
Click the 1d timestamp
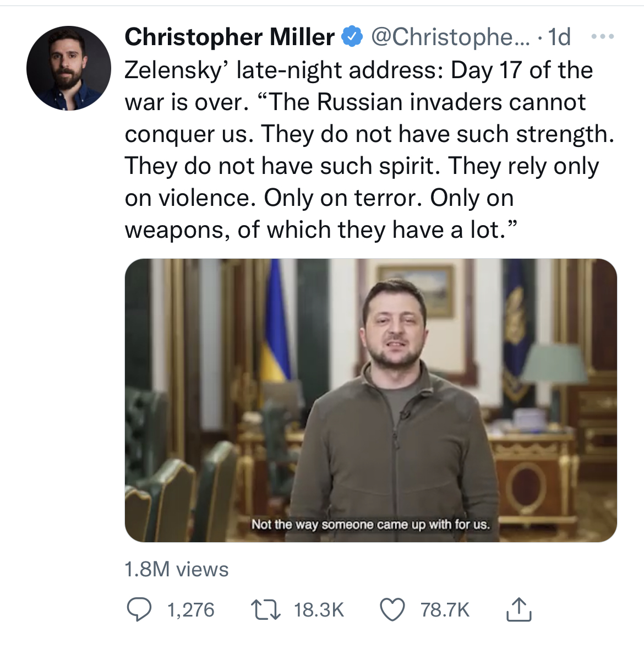tap(559, 37)
